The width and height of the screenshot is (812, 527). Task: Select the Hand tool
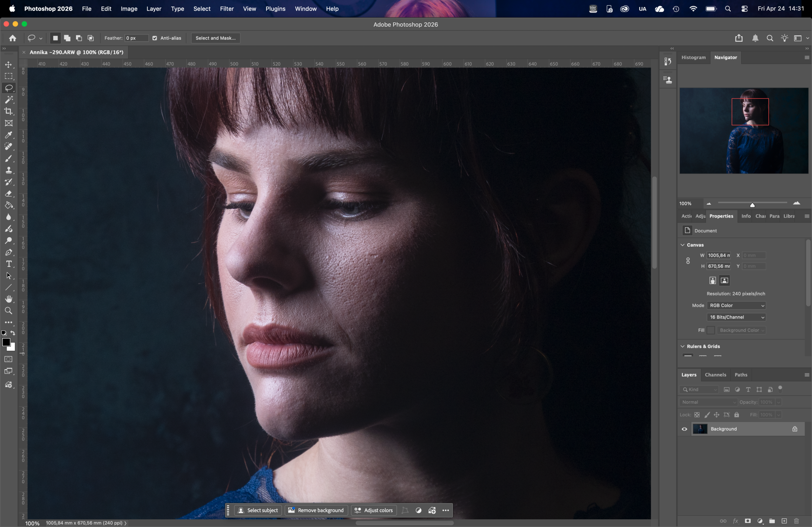tap(8, 299)
